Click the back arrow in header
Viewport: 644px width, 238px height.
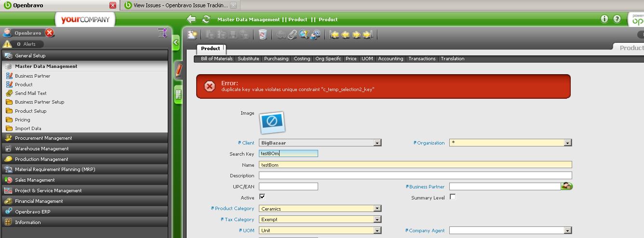[x=191, y=19]
